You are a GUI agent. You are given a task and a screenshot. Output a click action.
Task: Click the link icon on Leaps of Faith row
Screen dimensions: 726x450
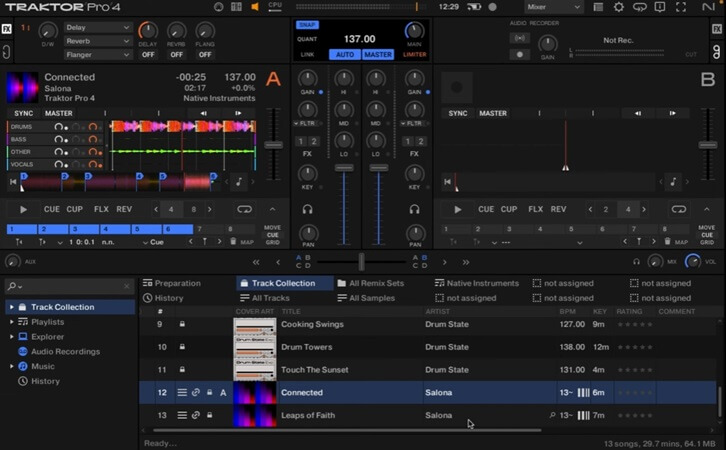[196, 415]
